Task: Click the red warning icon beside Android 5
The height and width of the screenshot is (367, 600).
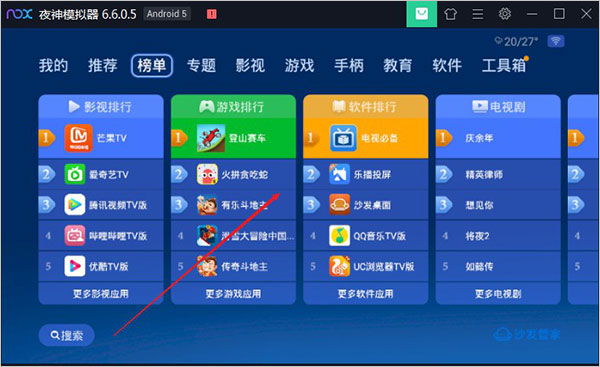Action: [x=212, y=14]
